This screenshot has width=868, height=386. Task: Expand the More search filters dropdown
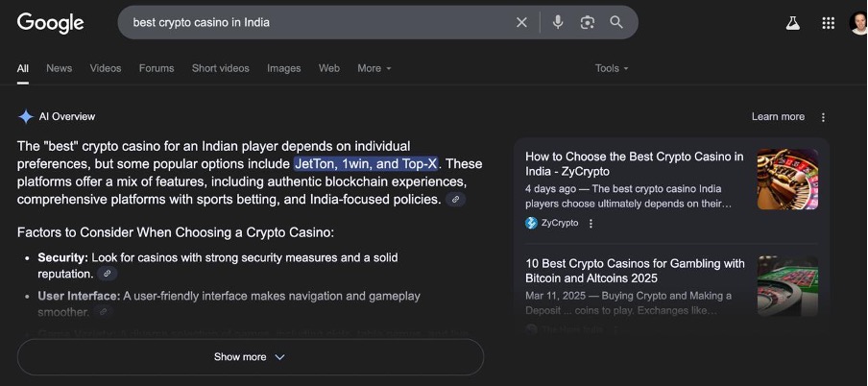click(x=374, y=68)
